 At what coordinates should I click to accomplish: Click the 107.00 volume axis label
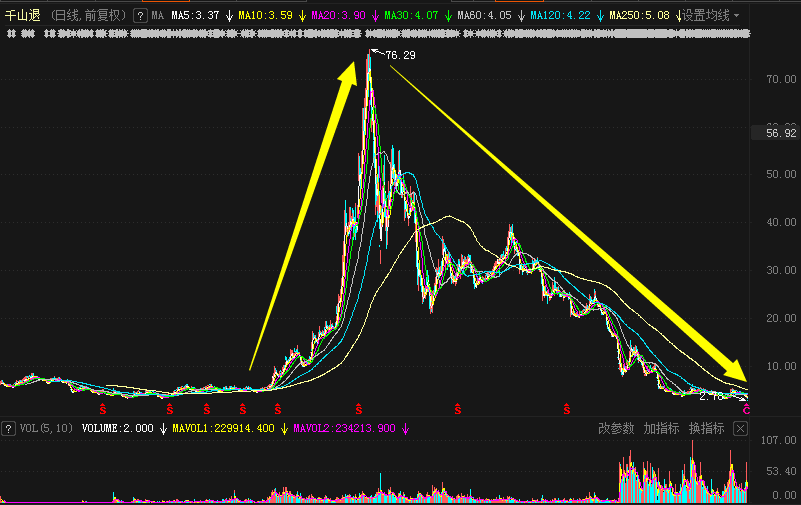click(779, 440)
